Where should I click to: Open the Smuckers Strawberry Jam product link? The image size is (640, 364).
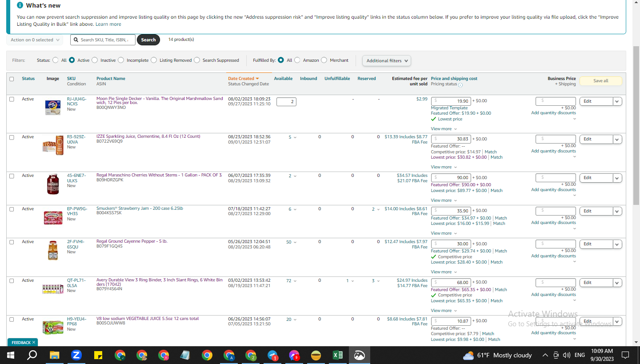140,208
